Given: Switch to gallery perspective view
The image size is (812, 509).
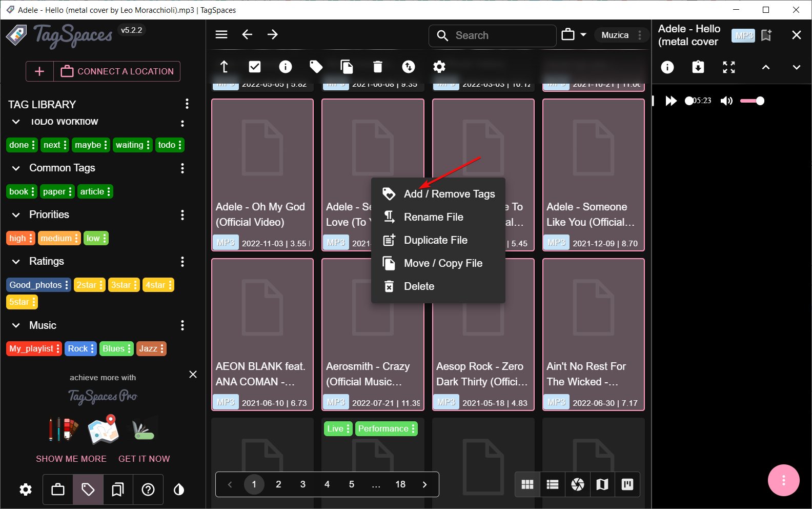Looking at the screenshot, I should 578,484.
